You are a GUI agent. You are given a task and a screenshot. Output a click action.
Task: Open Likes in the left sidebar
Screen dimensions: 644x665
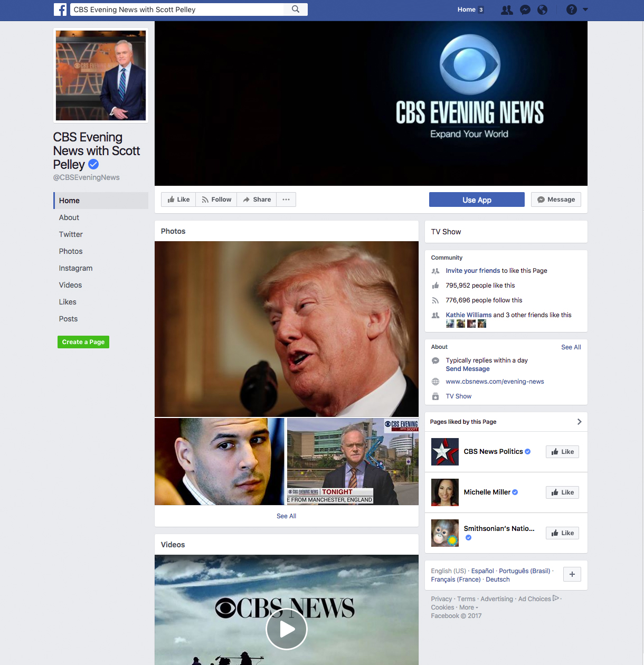pyautogui.click(x=68, y=302)
